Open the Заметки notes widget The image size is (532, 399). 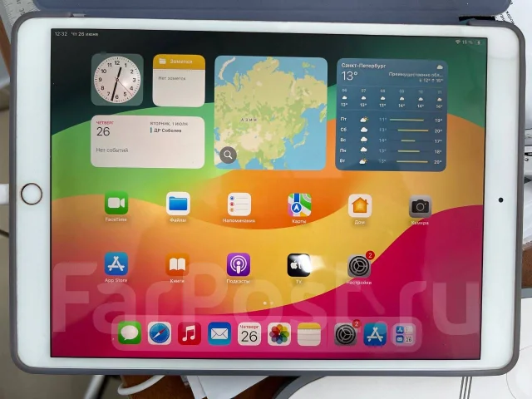point(179,81)
